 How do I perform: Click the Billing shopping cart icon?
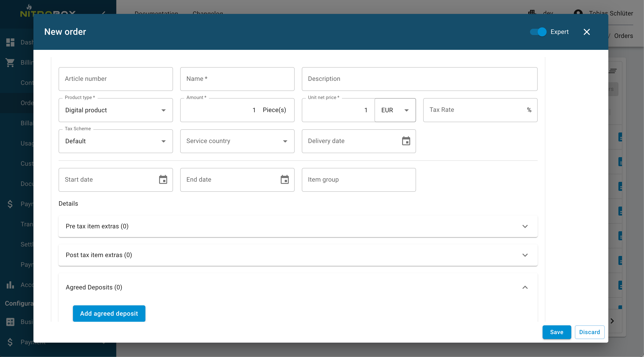click(10, 63)
